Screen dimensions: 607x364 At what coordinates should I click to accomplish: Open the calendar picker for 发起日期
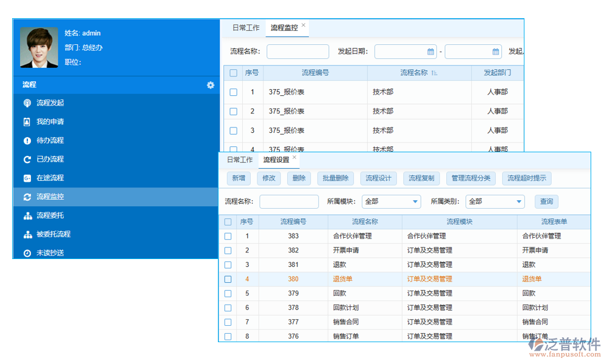[x=429, y=51]
